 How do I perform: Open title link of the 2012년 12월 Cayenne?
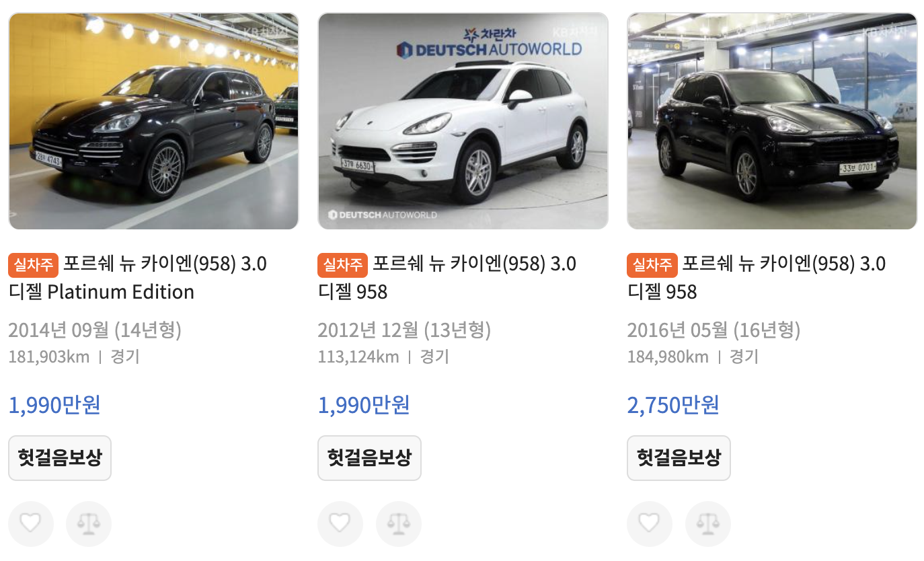[447, 278]
